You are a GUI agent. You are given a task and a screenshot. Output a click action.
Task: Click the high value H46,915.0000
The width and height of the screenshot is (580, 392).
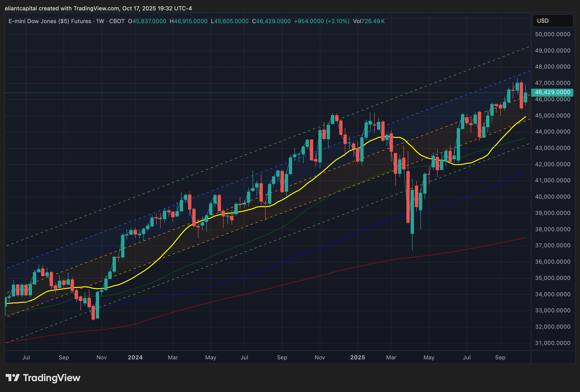[189, 21]
